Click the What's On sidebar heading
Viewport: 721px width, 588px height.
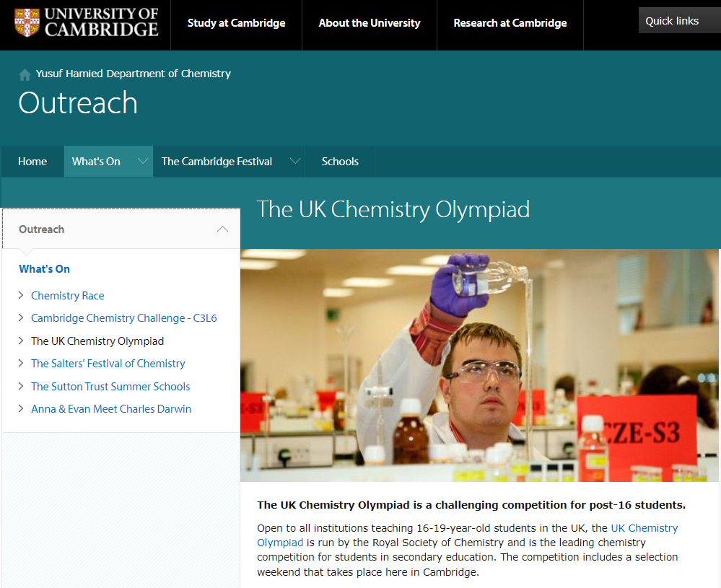(x=45, y=269)
